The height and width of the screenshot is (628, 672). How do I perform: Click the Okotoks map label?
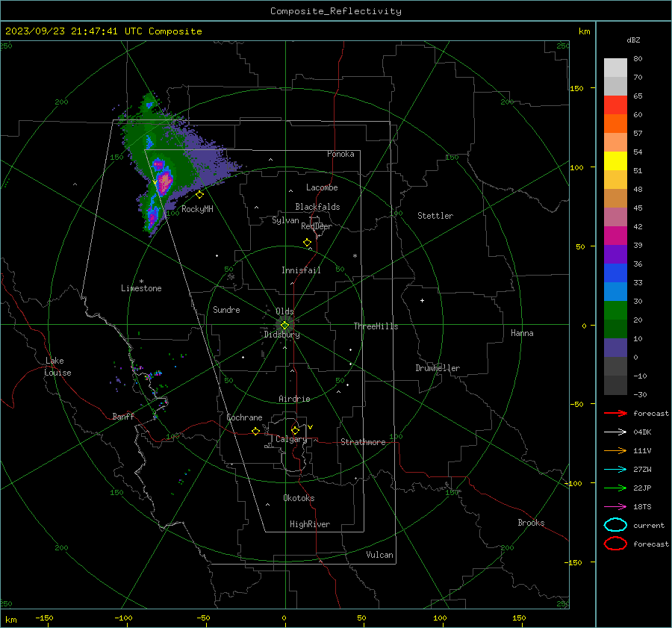click(x=299, y=497)
